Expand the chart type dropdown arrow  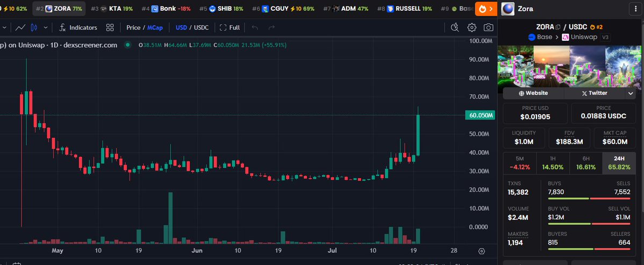[46, 27]
